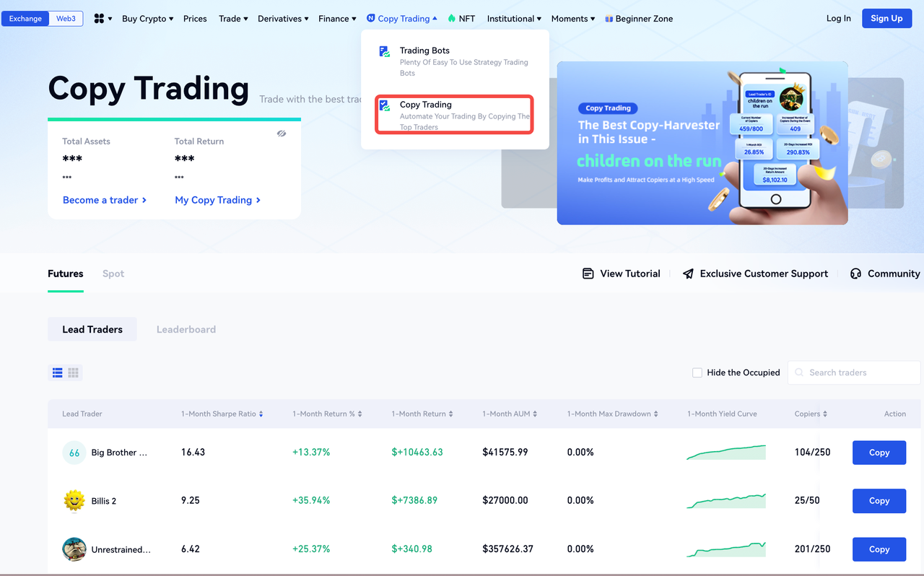This screenshot has width=924, height=576.
Task: Click the apps grid icon in navbar
Action: coord(100,19)
